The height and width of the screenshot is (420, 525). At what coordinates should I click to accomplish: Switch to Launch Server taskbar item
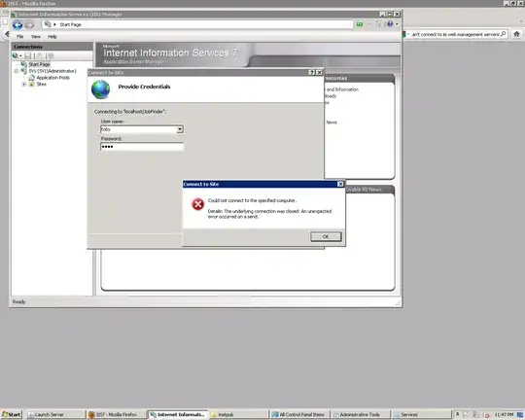[55, 414]
